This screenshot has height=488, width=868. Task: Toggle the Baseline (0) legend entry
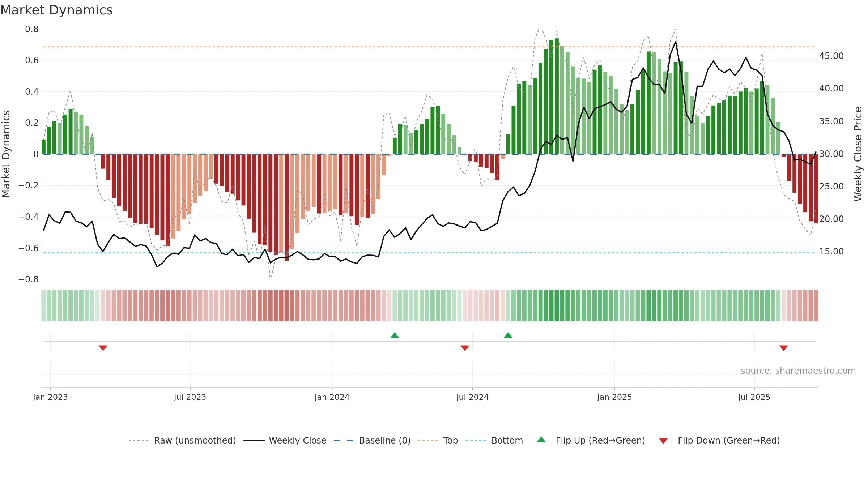click(x=372, y=440)
